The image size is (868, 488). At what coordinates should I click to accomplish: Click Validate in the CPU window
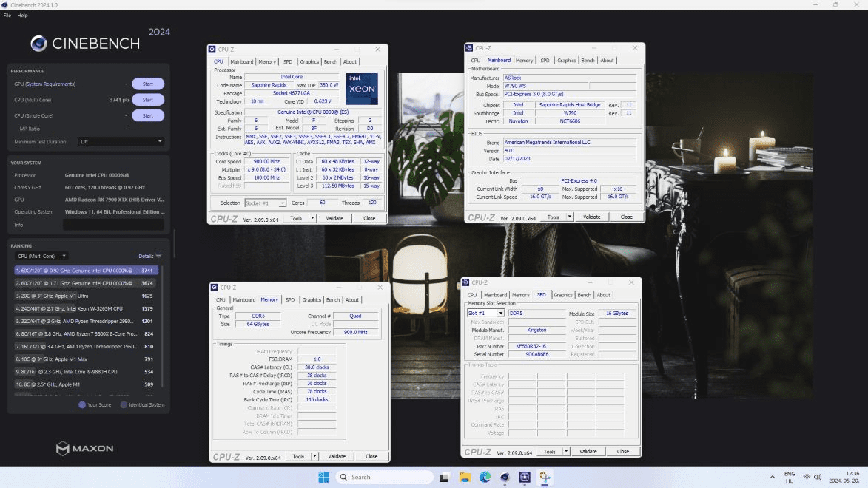tap(334, 219)
